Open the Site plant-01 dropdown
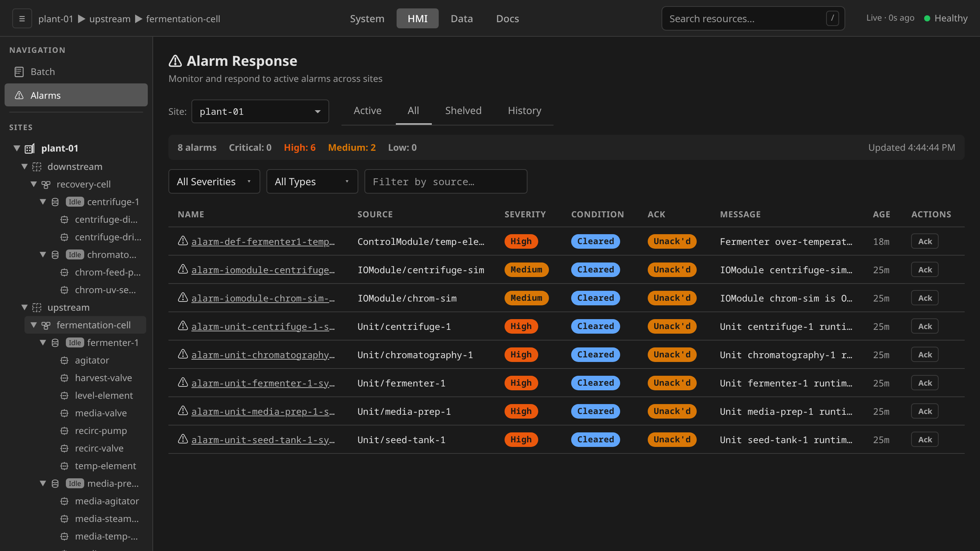The image size is (980, 551). (x=260, y=111)
